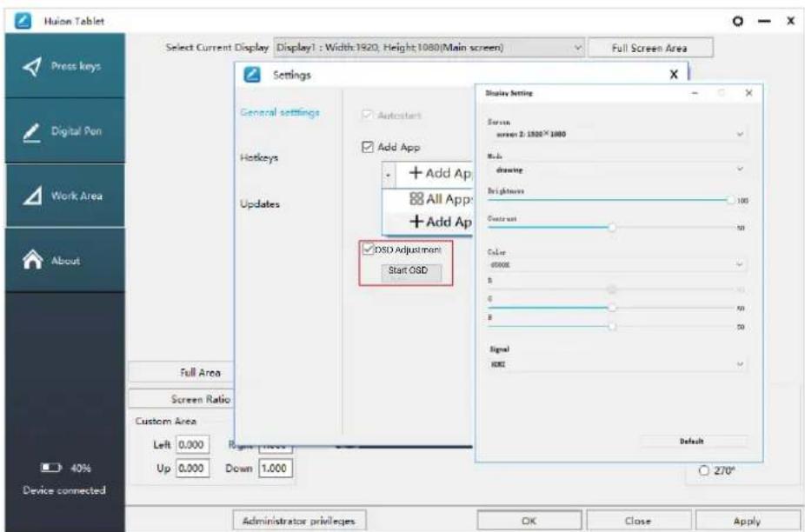805x532 pixels.
Task: Select the 270° rotation radio button
Action: click(704, 470)
